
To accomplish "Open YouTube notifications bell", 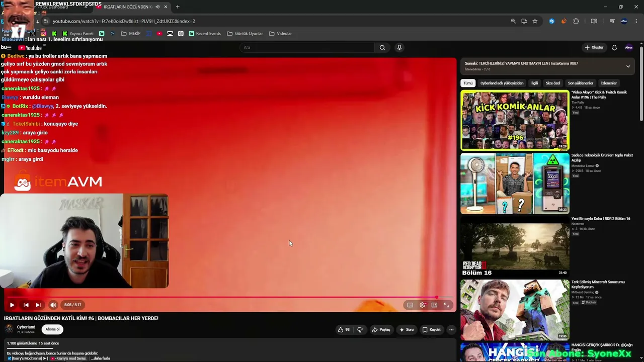I will pos(614,47).
